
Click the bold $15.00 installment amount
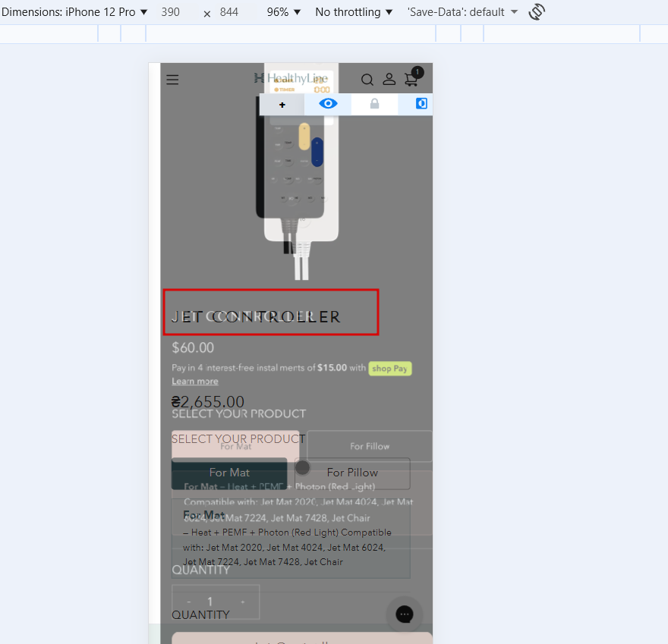pyautogui.click(x=332, y=368)
